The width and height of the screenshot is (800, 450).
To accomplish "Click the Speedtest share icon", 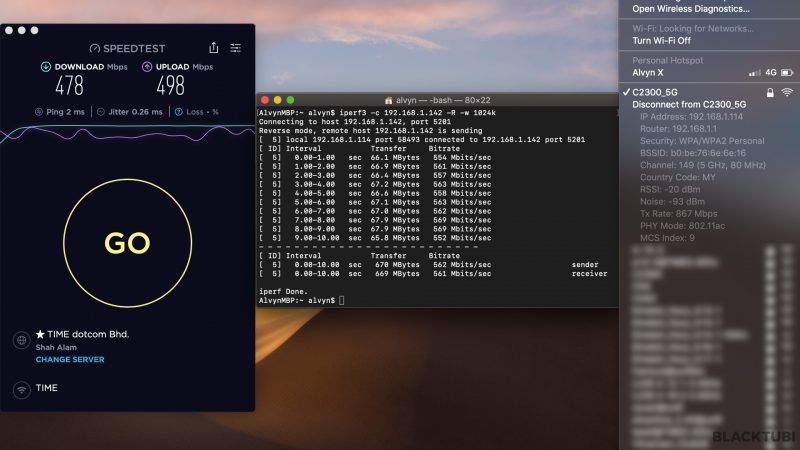I will click(213, 47).
